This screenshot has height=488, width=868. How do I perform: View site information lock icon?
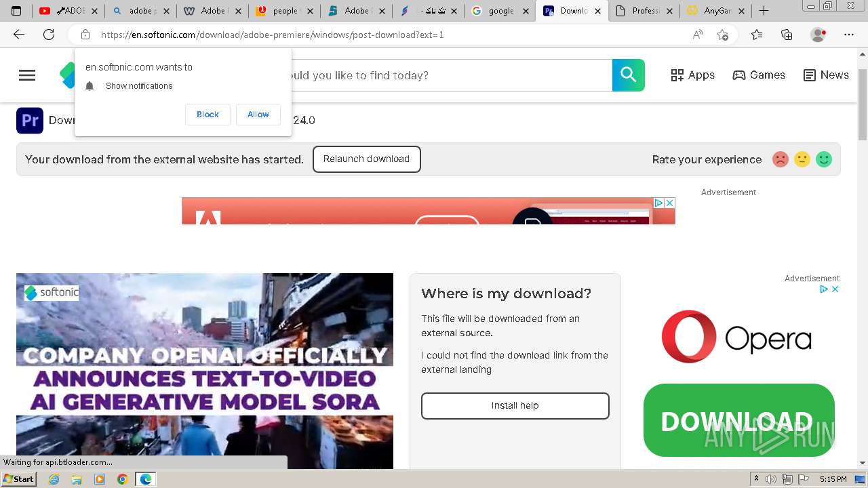[x=85, y=35]
